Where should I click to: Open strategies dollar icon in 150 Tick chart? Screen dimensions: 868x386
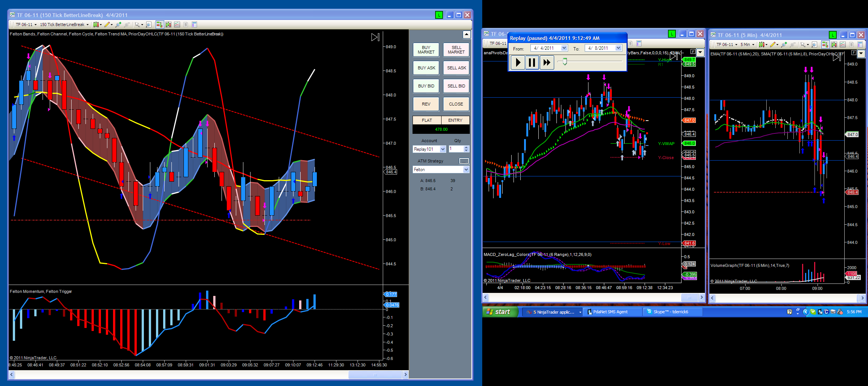186,25
